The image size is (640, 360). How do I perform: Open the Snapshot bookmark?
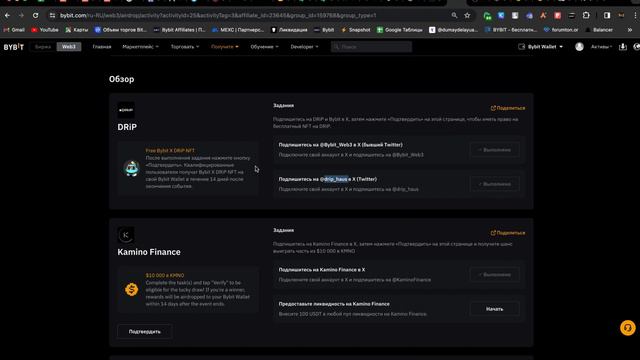356,30
